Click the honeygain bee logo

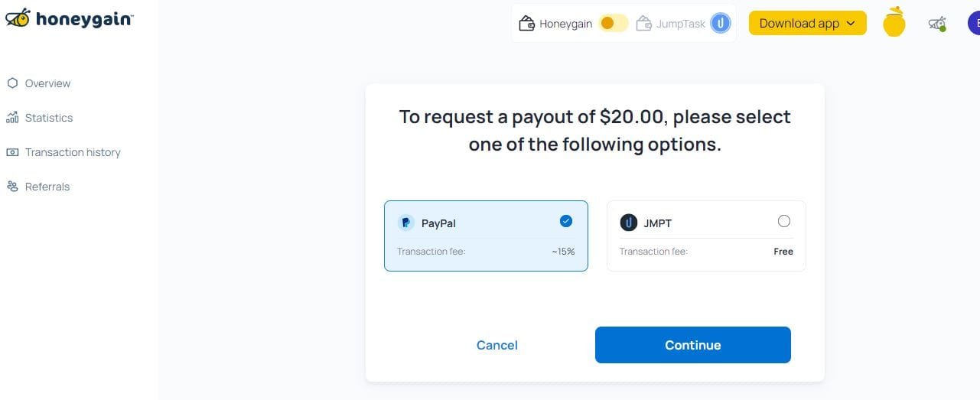[x=18, y=18]
